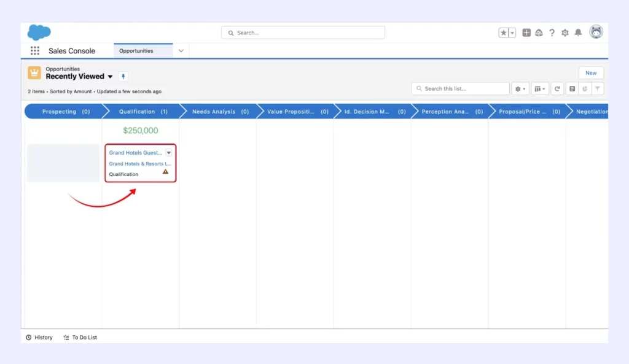This screenshot has height=364, width=629.
Task: Click the warning alert icon on card
Action: [x=165, y=172]
